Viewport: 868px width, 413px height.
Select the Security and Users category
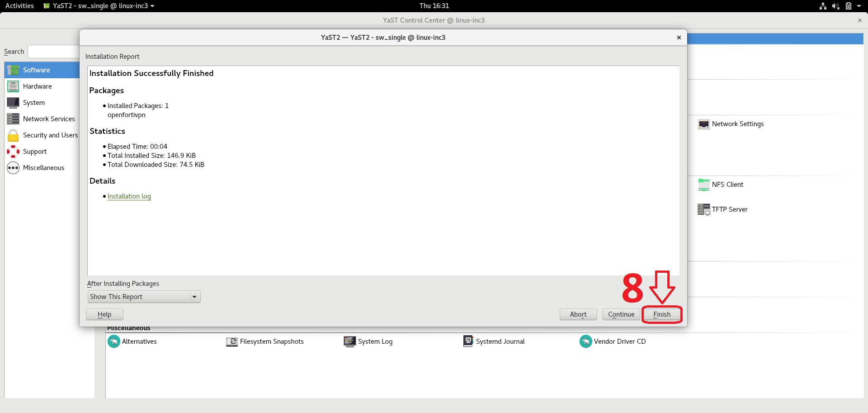pos(50,135)
